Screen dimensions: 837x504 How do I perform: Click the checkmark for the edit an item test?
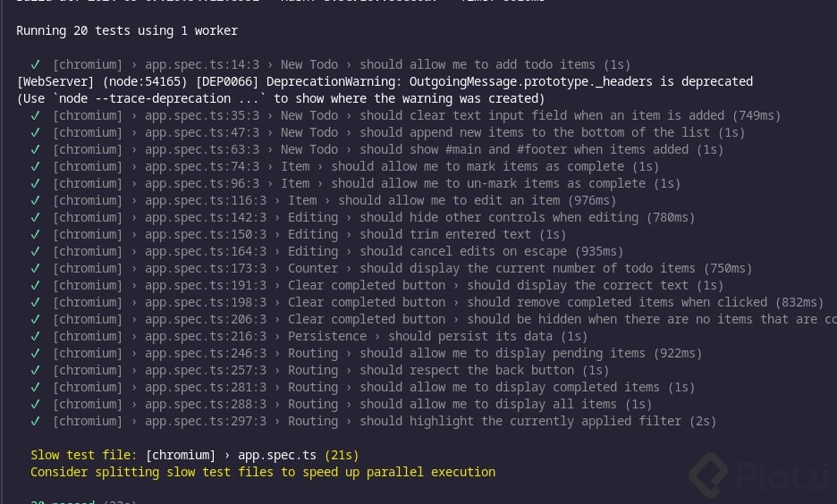[35, 200]
